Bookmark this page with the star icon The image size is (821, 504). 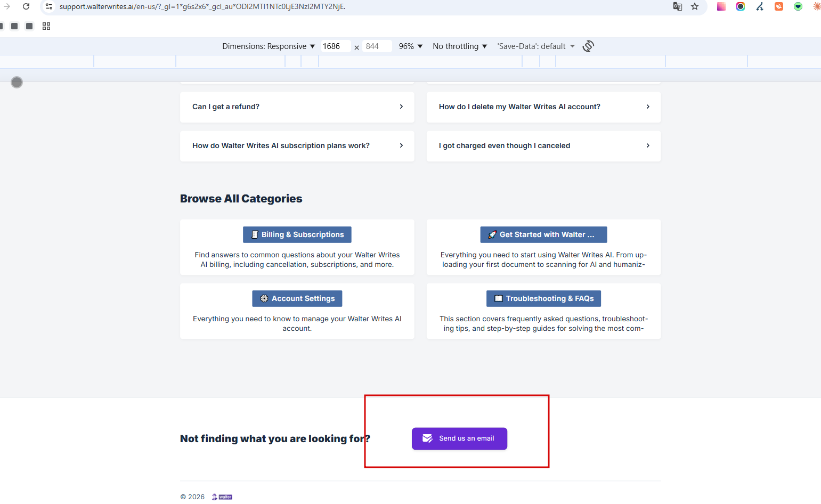pos(695,6)
